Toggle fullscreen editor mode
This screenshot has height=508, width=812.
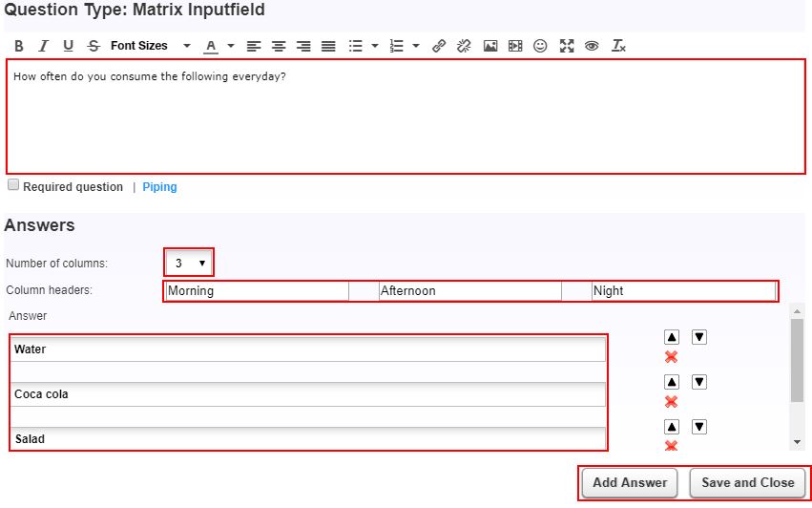click(x=567, y=46)
